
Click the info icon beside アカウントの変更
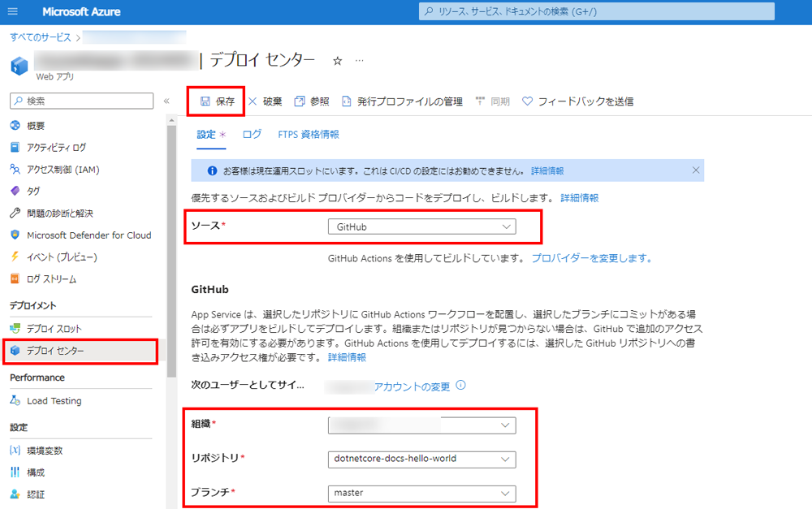[461, 386]
